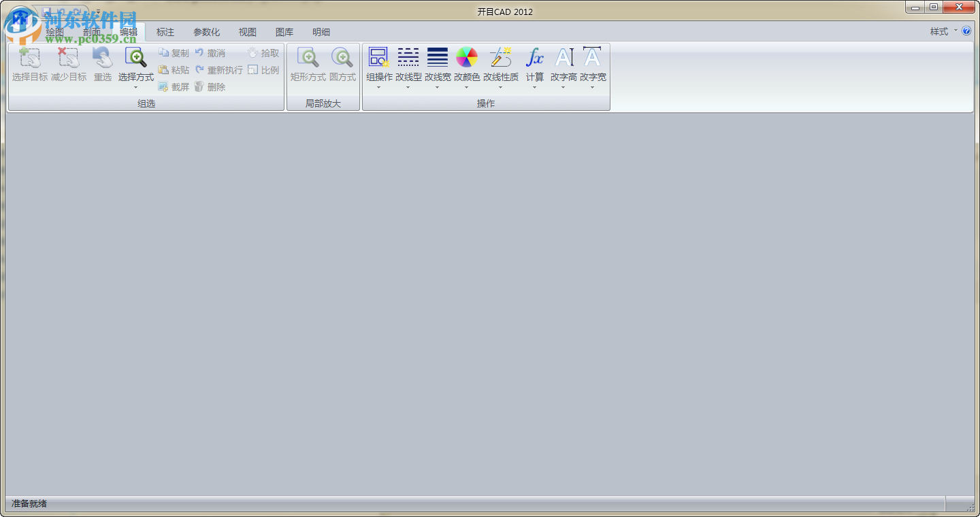Switch to the 绘图 ribbon tab
This screenshot has height=517, width=980.
click(x=55, y=32)
